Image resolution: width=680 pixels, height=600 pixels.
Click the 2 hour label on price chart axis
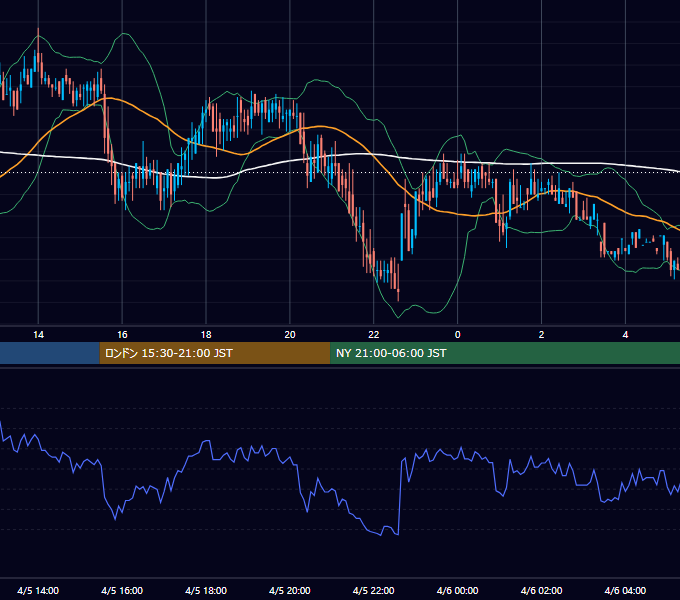click(541, 335)
